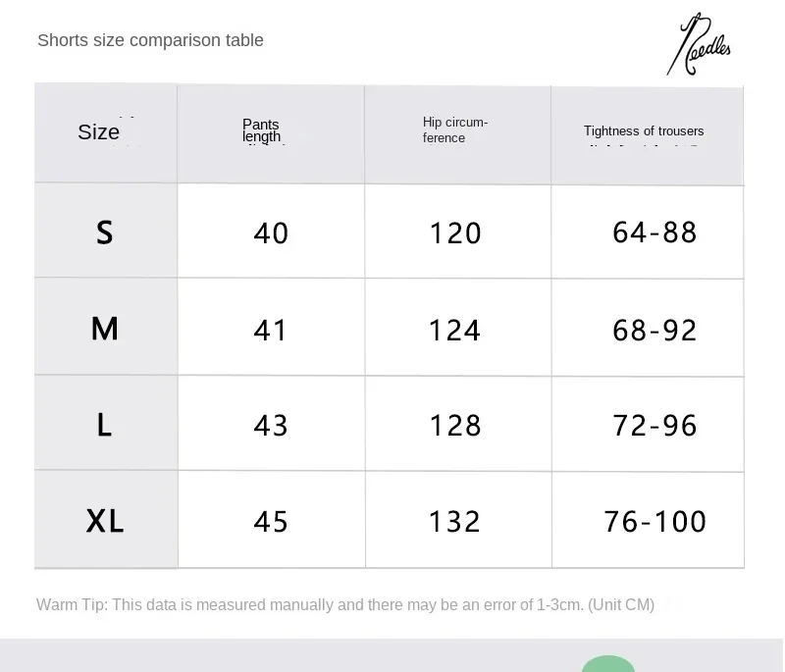The height and width of the screenshot is (672, 785).
Task: Select the 76-100 tightness cell
Action: pyautogui.click(x=654, y=521)
